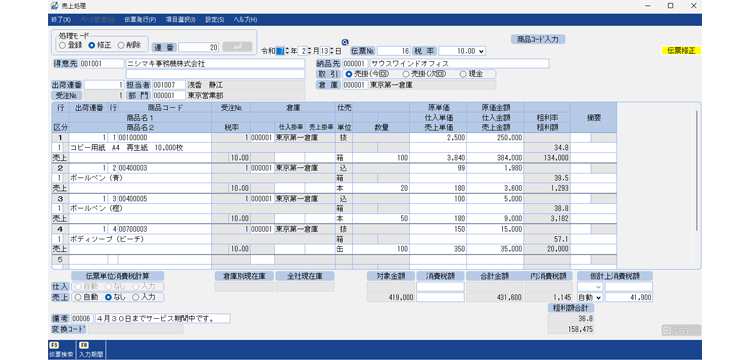Click the 納品先 code field 000001
The height and width of the screenshot is (360, 750).
[355, 64]
